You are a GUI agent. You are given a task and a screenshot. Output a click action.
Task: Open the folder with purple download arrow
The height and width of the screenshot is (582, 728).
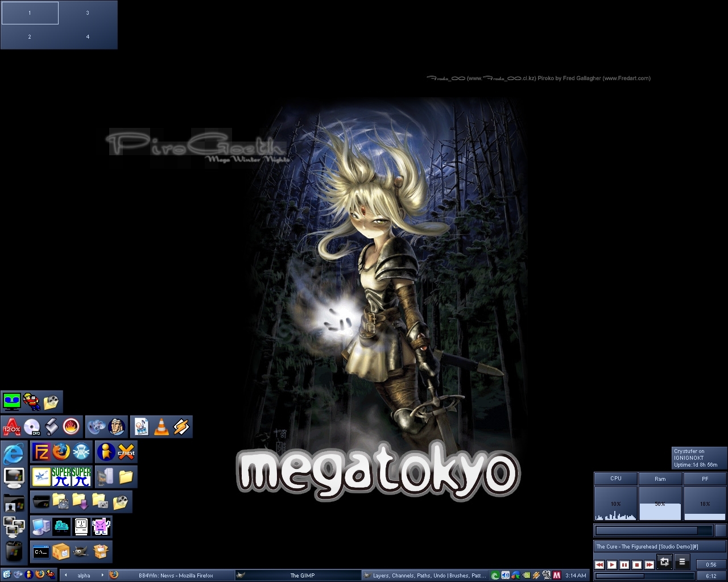(81, 502)
